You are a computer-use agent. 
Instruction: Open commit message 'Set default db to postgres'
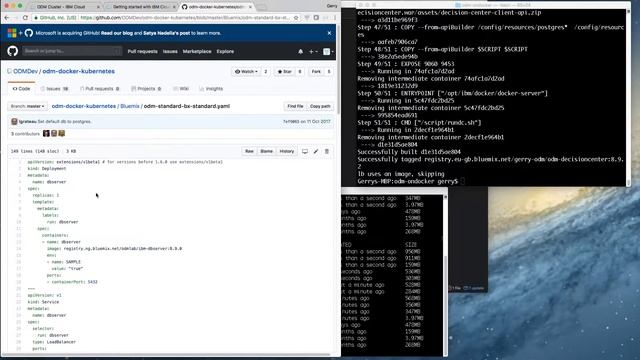pyautogui.click(x=64, y=122)
